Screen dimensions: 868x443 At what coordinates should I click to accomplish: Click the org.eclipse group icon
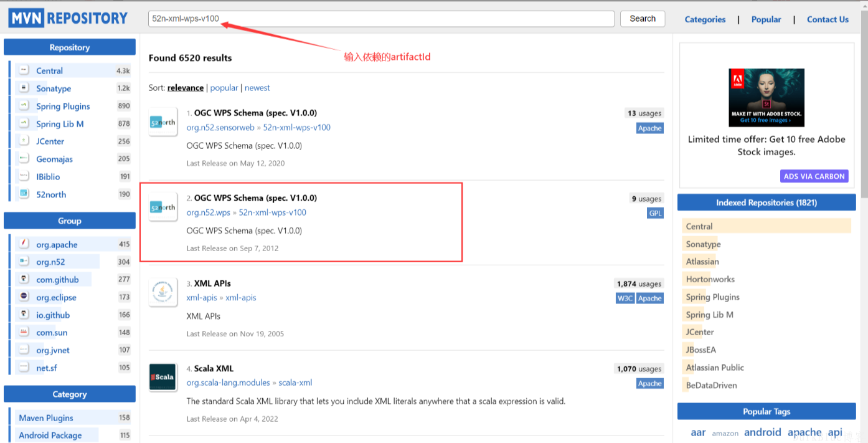coord(24,297)
